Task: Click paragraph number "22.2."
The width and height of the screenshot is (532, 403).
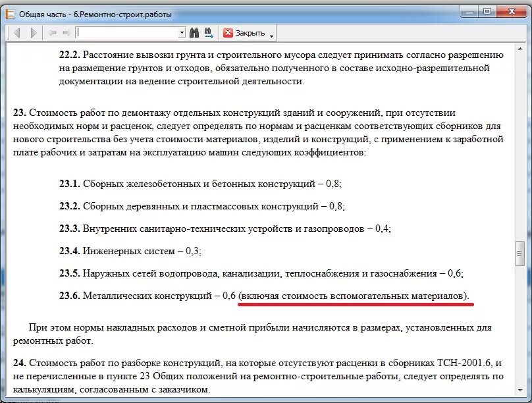Action: pyautogui.click(x=70, y=55)
